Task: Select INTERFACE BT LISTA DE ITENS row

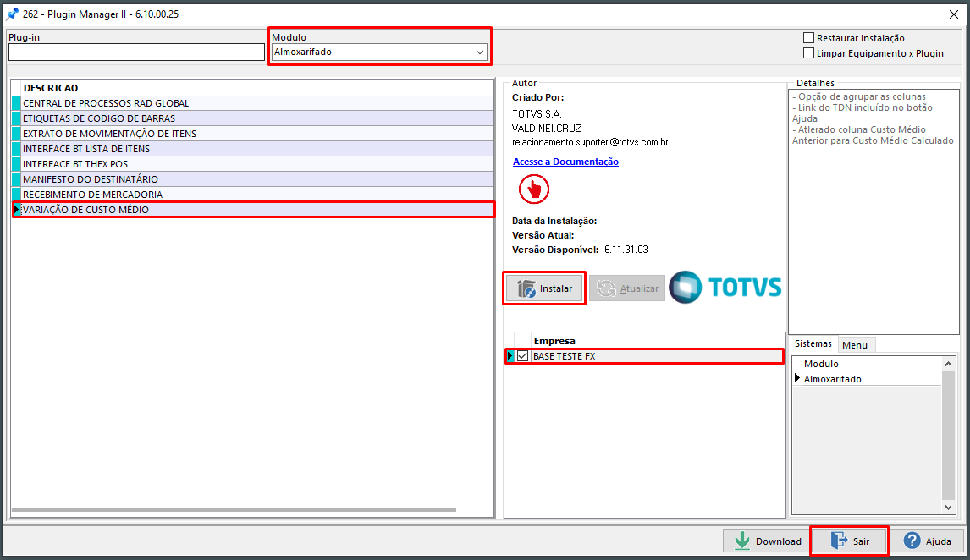Action: coord(253,149)
